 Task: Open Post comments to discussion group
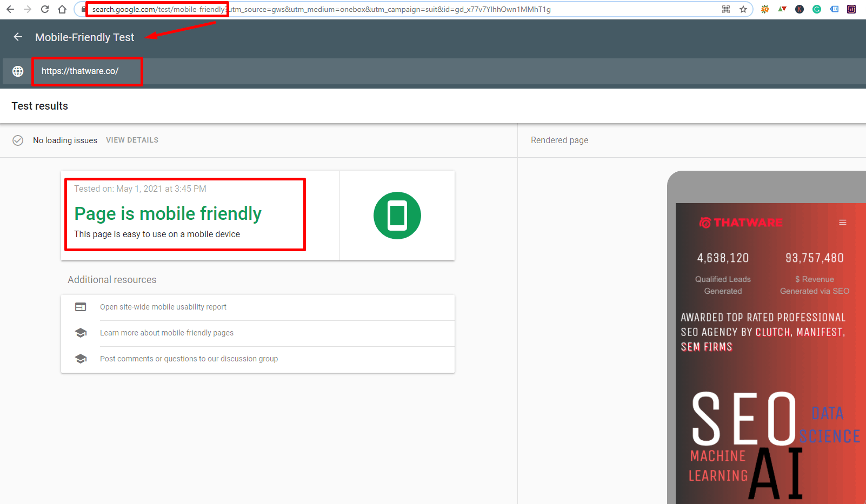(189, 359)
